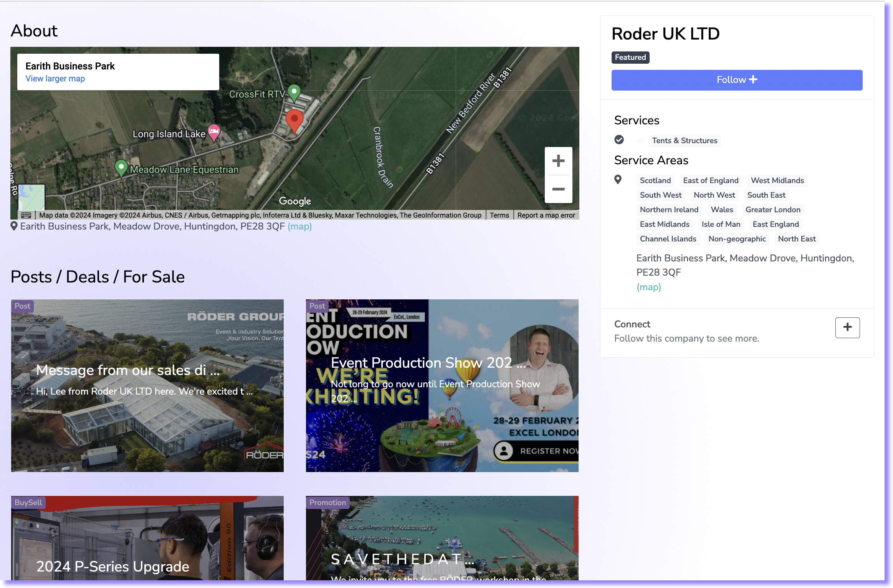Select the West Midlands area tag
The height and width of the screenshot is (588, 893).
[777, 180]
